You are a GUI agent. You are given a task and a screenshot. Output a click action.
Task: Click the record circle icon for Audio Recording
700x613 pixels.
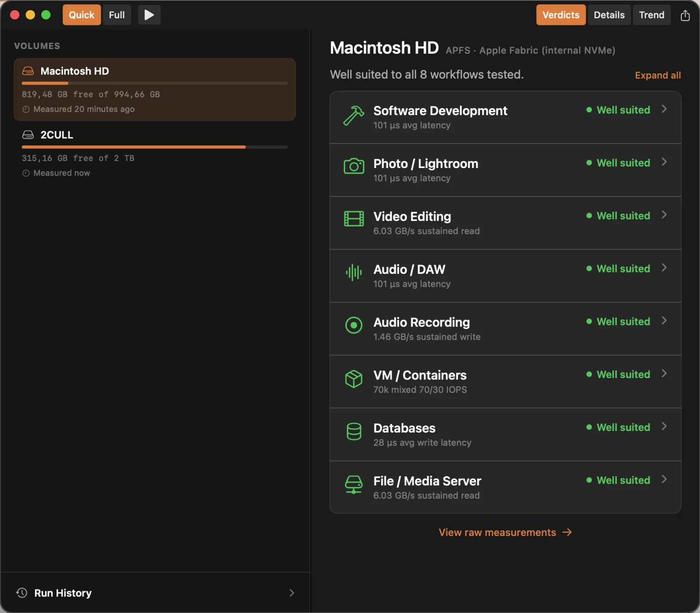pos(353,325)
